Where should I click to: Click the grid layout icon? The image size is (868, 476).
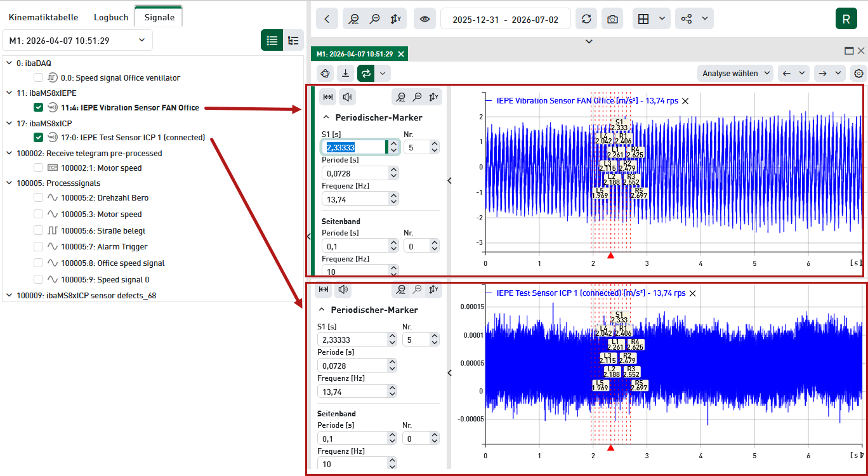pyautogui.click(x=643, y=19)
